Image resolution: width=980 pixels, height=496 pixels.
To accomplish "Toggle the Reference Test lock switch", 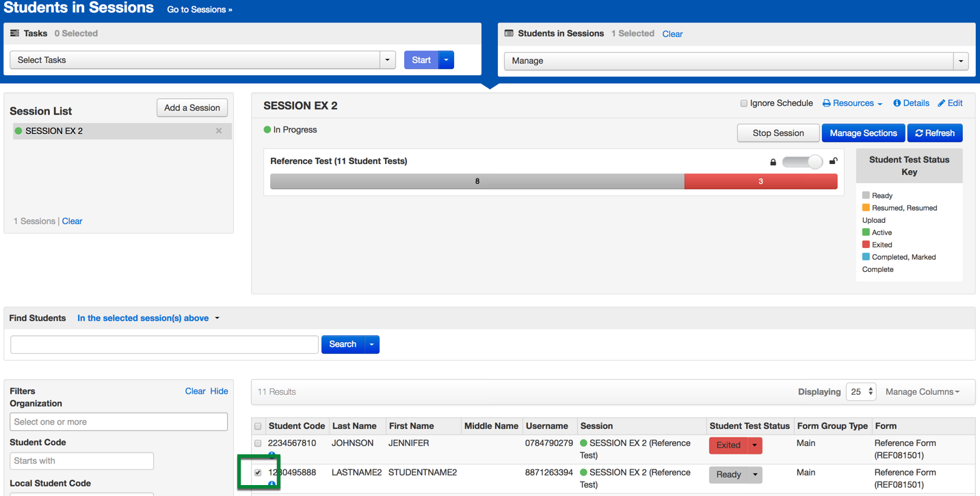I will click(802, 162).
